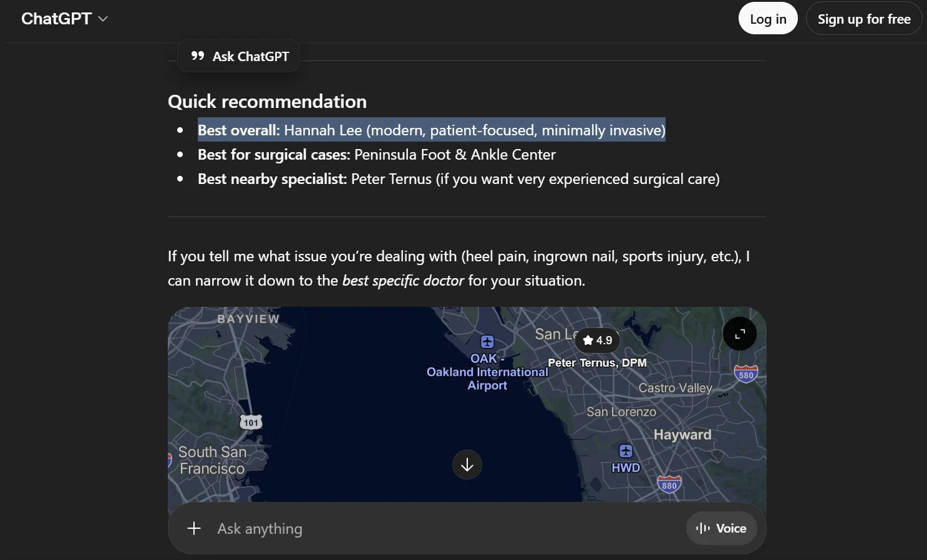Click the quotation mark icon in the popup
The width and height of the screenshot is (927, 560).
click(198, 56)
